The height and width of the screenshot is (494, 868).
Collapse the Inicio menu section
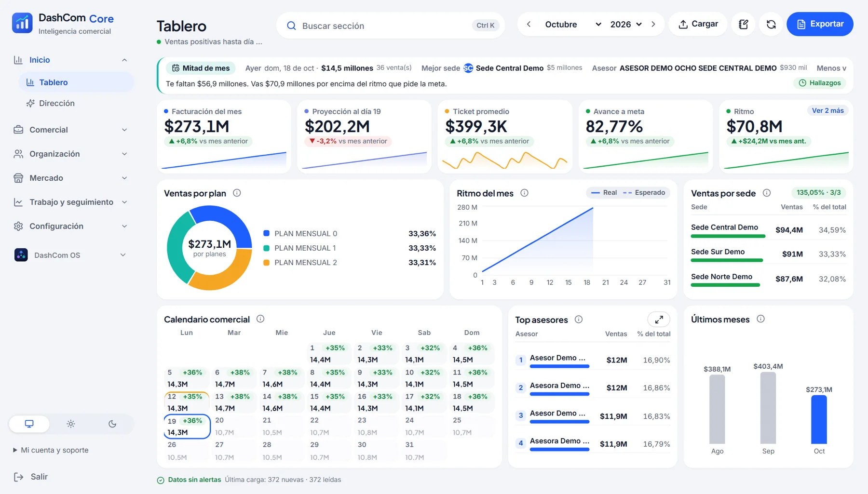tap(71, 60)
